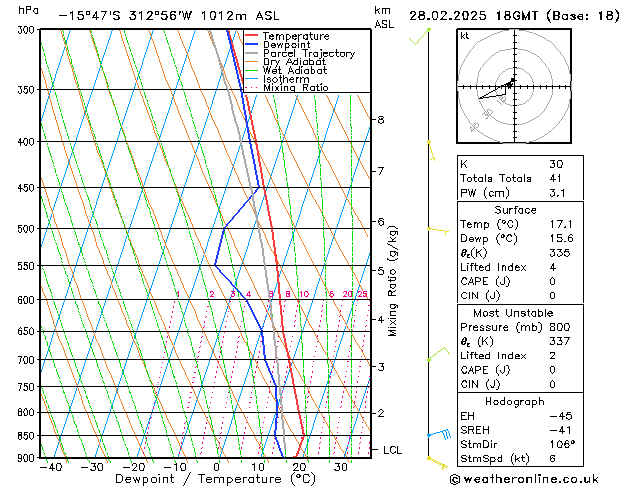
Task: Click the StmDir value 106°
Action: point(562,444)
